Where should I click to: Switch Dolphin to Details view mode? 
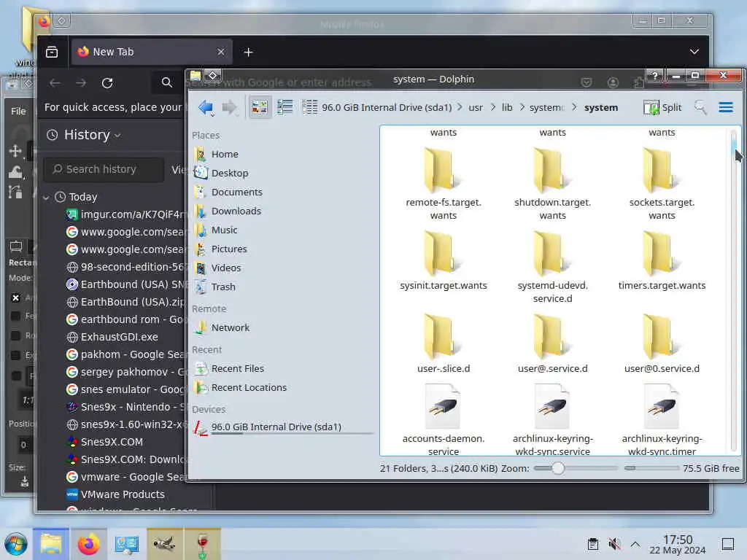click(309, 107)
